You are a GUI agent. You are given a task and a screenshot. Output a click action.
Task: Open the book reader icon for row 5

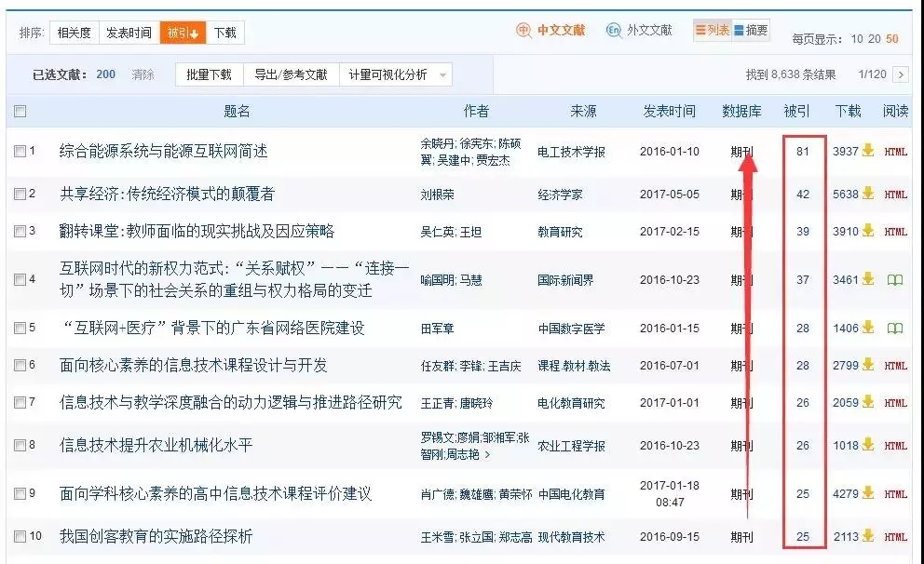click(895, 329)
